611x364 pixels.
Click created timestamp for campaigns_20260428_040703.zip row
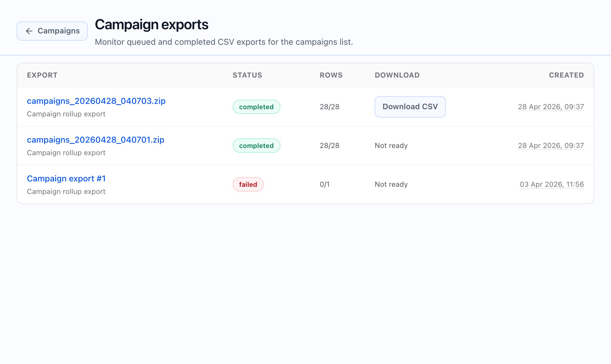click(x=551, y=107)
